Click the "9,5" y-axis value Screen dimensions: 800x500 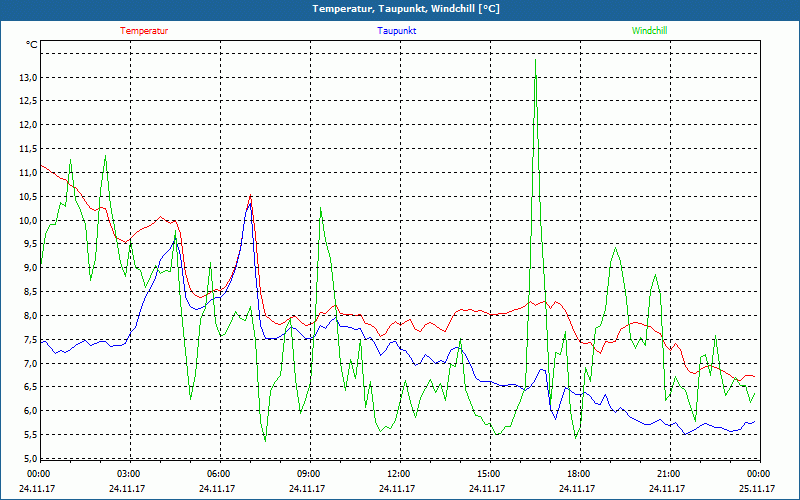(x=31, y=244)
